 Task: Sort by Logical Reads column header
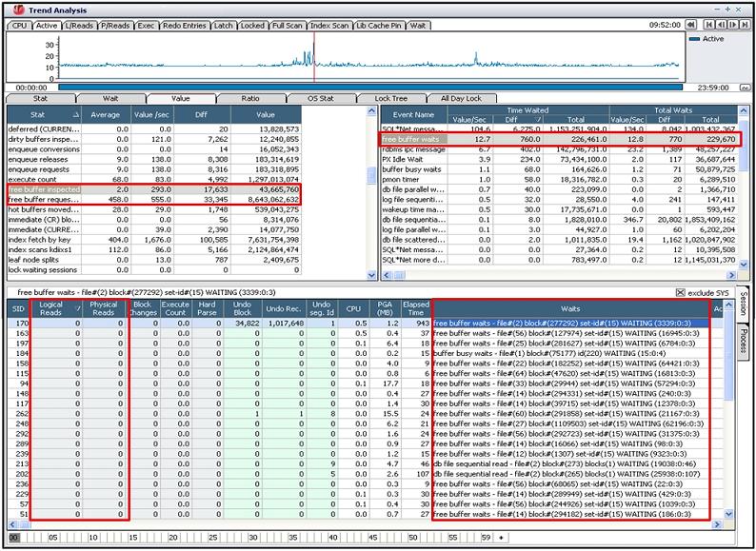[x=56, y=308]
